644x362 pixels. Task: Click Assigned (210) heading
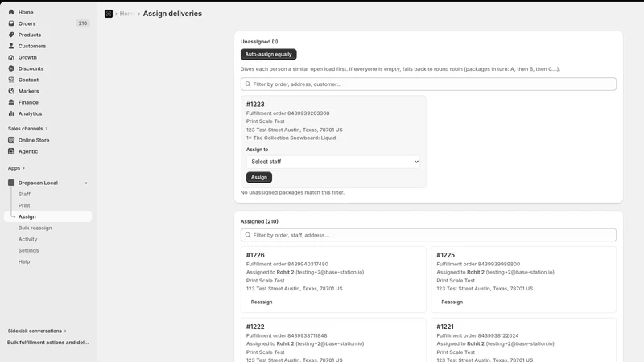coord(259,221)
